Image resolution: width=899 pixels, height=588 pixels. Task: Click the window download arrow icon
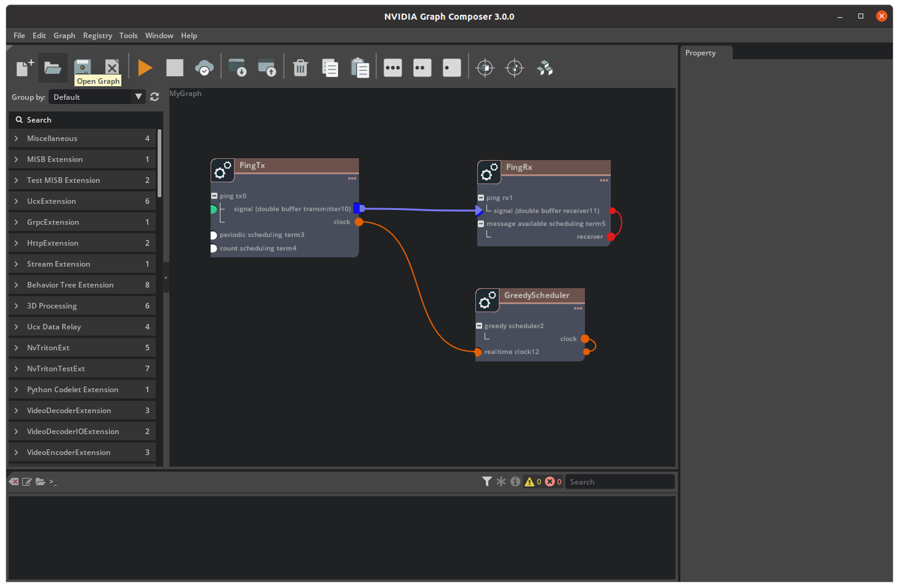pos(237,67)
